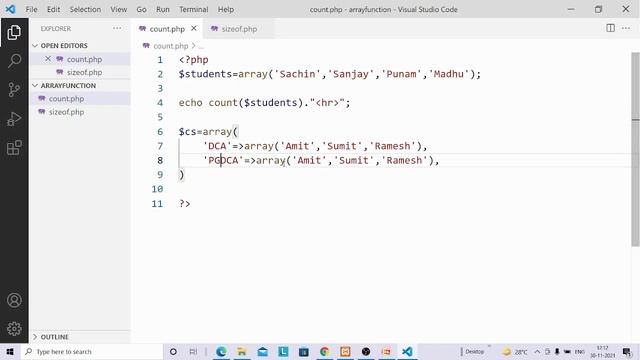Open Explorer Views and More Actions ellipsis
The height and width of the screenshot is (360, 640).
[x=117, y=28]
